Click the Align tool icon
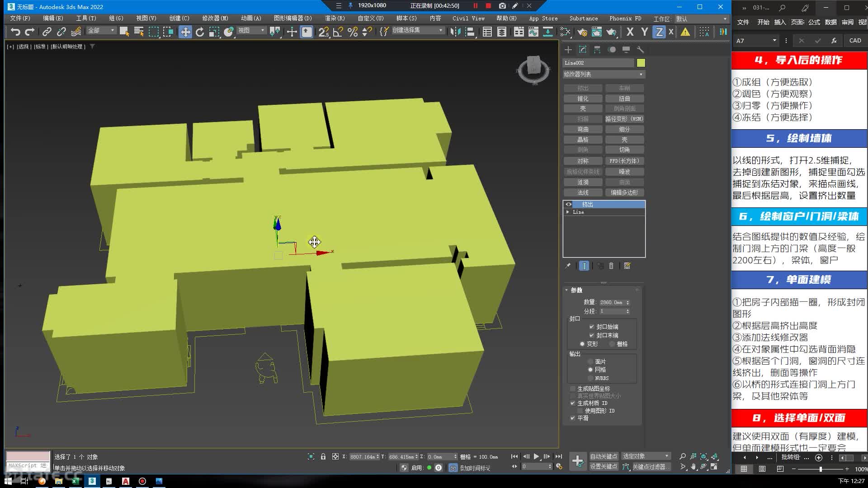The height and width of the screenshot is (488, 868). (x=470, y=32)
